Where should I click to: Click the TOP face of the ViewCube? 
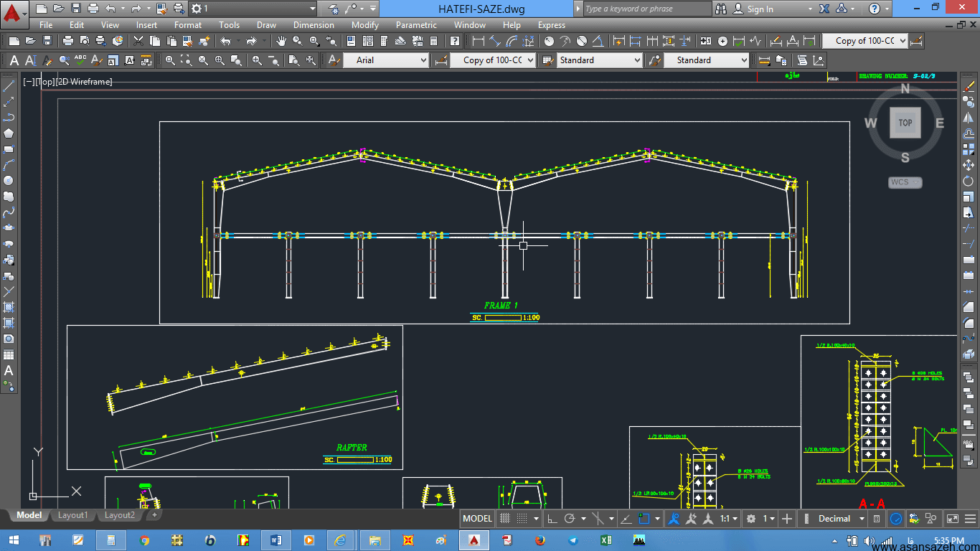(905, 123)
